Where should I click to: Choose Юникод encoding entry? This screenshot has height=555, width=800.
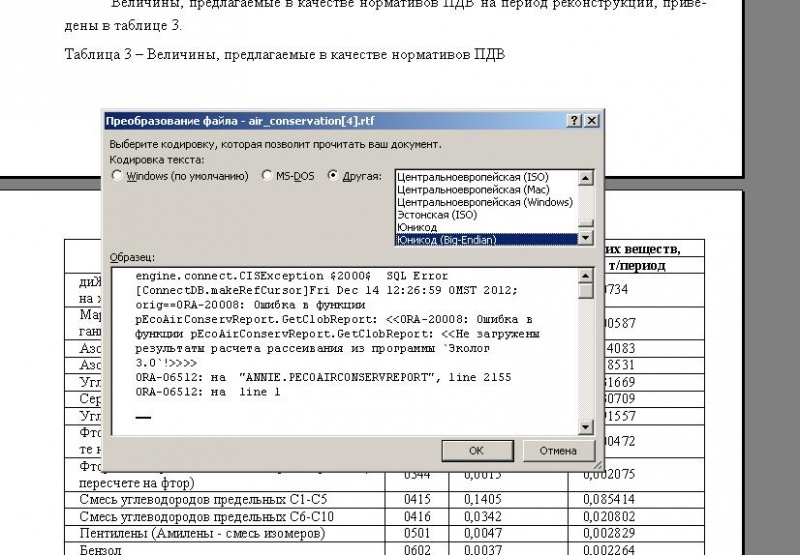click(x=417, y=227)
